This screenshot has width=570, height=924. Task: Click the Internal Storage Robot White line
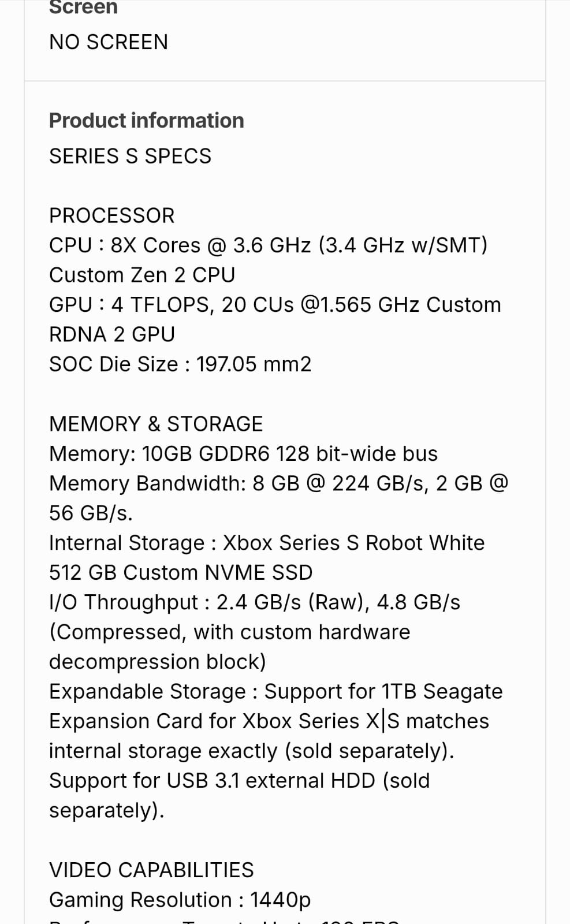click(267, 543)
